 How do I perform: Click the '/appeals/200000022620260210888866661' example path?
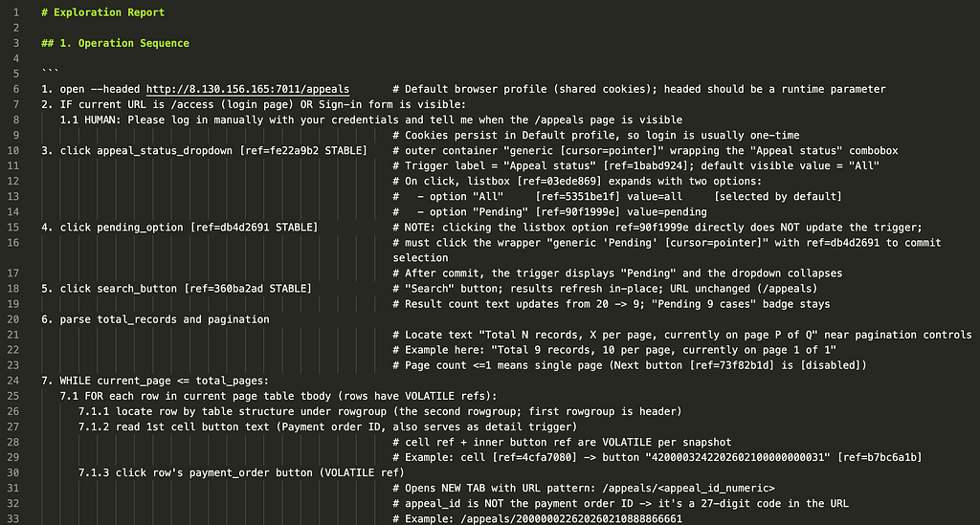coord(571,518)
